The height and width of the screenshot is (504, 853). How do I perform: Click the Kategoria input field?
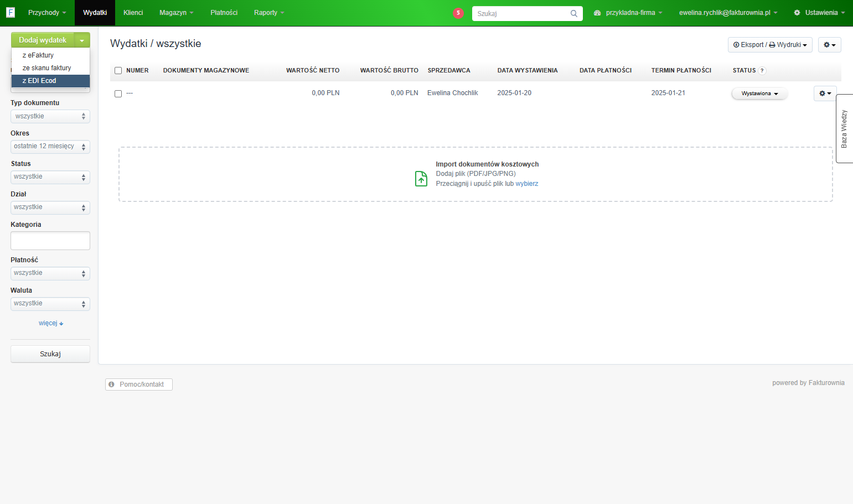50,241
